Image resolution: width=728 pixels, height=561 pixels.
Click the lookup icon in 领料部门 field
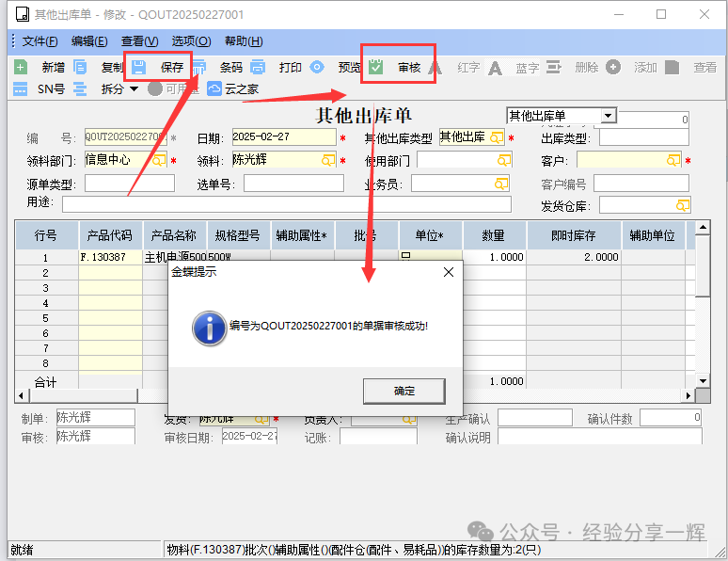157,160
